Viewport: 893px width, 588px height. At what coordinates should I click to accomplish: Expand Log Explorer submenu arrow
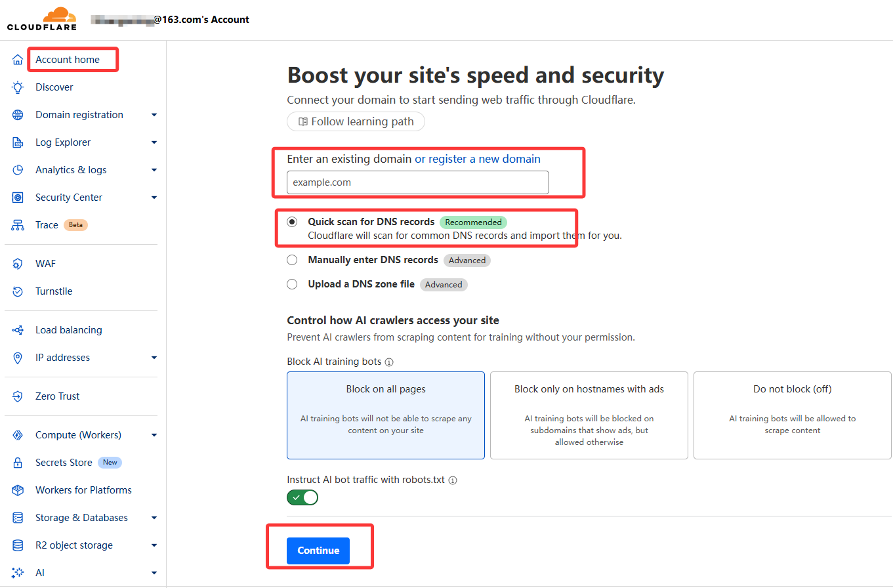[154, 142]
